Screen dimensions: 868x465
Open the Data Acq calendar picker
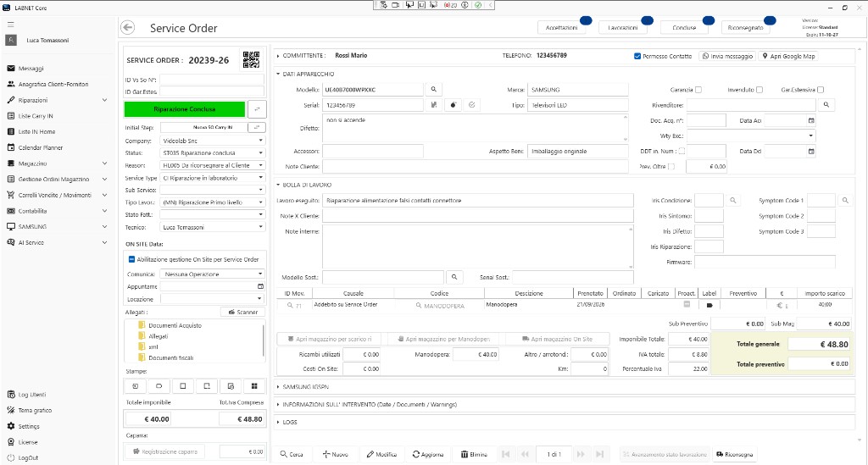click(x=811, y=120)
